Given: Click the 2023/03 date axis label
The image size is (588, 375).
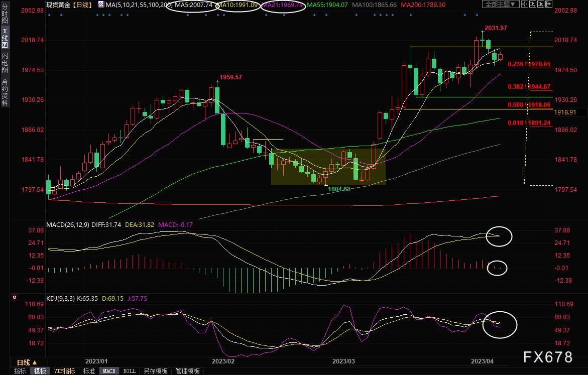Looking at the screenshot, I should point(343,361).
